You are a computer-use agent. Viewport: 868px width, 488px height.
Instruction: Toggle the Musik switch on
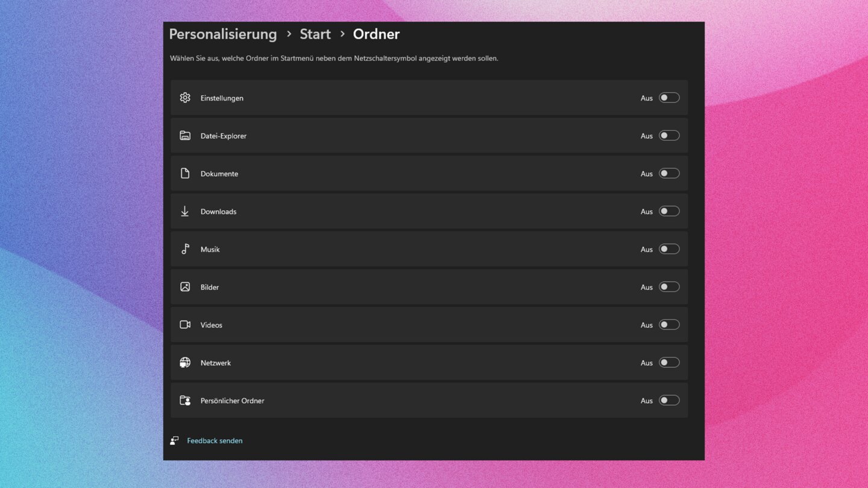(x=668, y=249)
